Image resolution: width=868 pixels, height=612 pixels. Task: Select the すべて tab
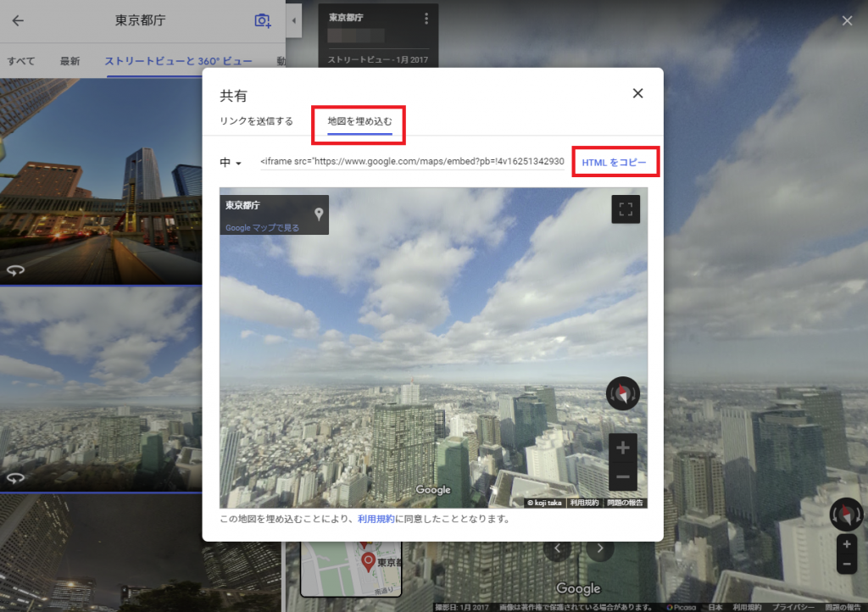(21, 61)
